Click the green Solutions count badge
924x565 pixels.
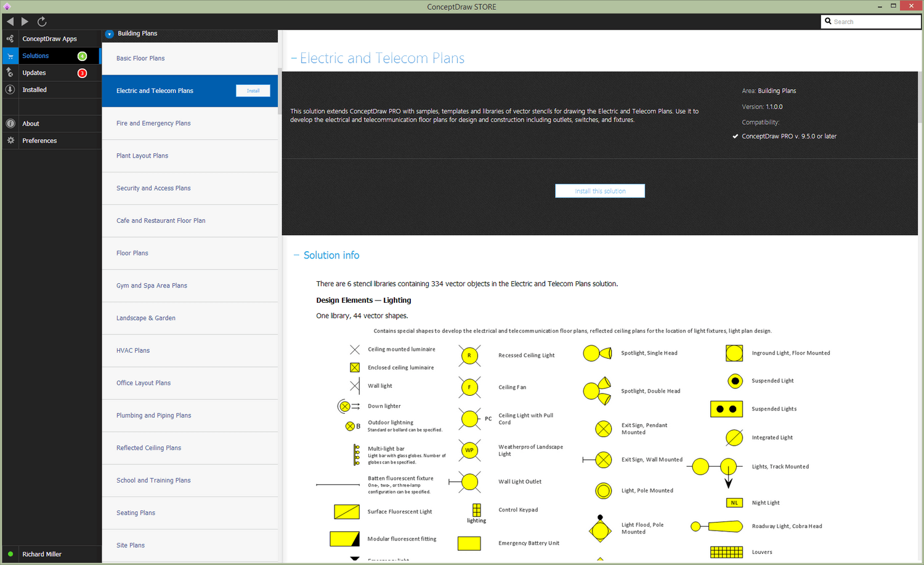82,56
